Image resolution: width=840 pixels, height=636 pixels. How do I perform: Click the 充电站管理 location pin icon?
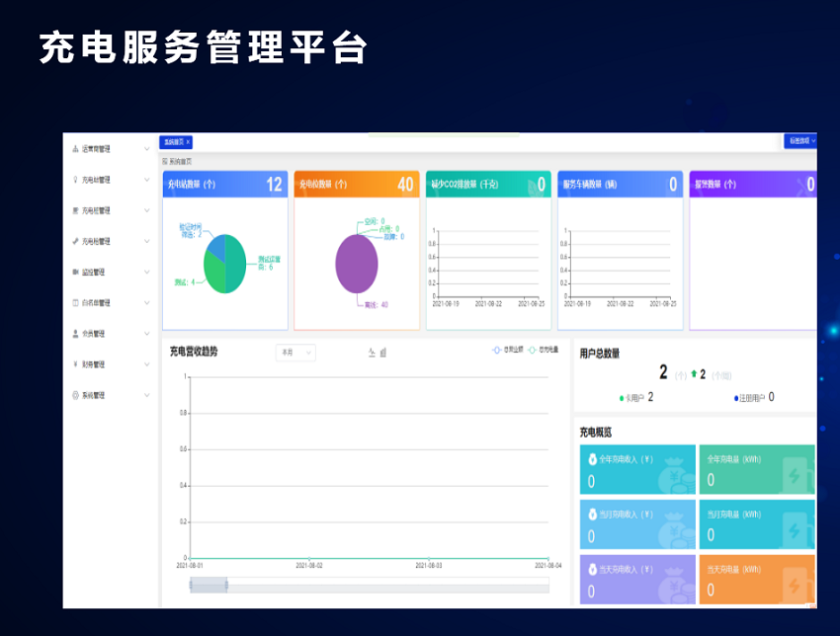click(75, 180)
